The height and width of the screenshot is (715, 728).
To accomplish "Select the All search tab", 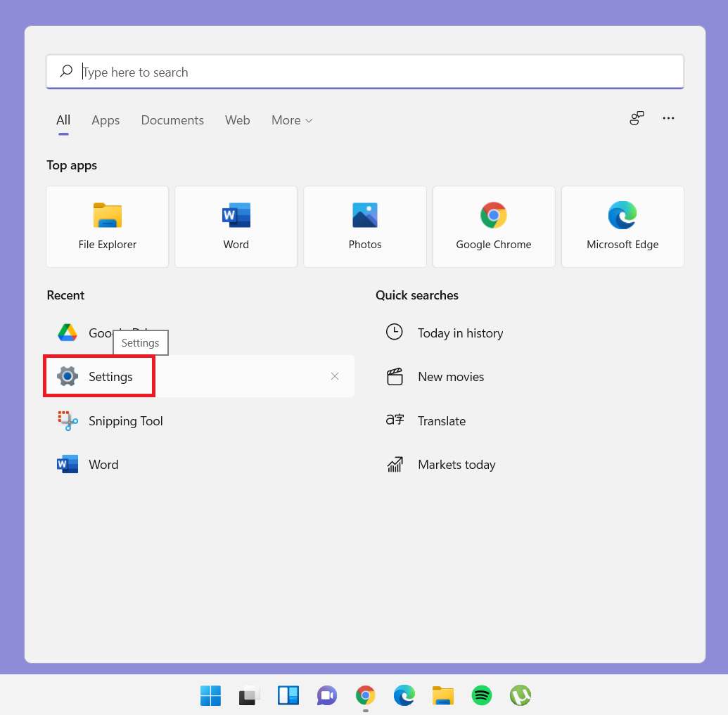I will point(63,120).
